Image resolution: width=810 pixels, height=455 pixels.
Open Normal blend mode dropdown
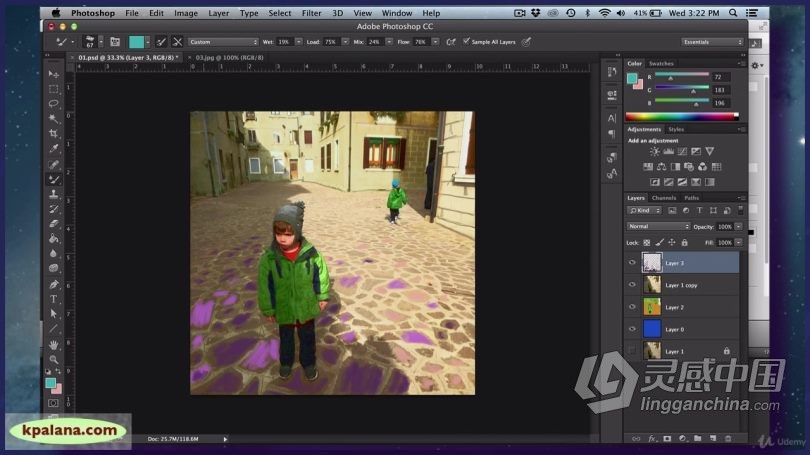[x=659, y=226]
